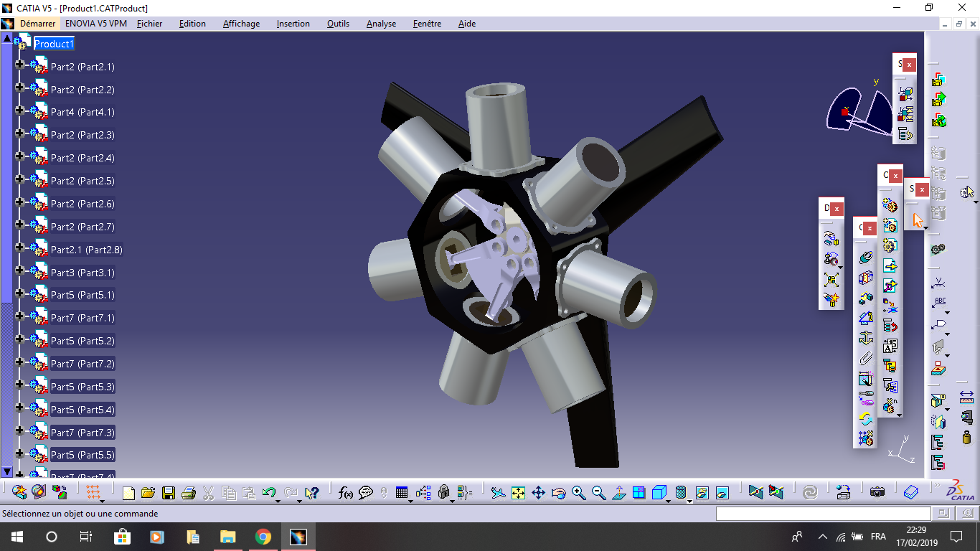
Task: Select Part5 (Part5.4) in the tree
Action: [83, 410]
